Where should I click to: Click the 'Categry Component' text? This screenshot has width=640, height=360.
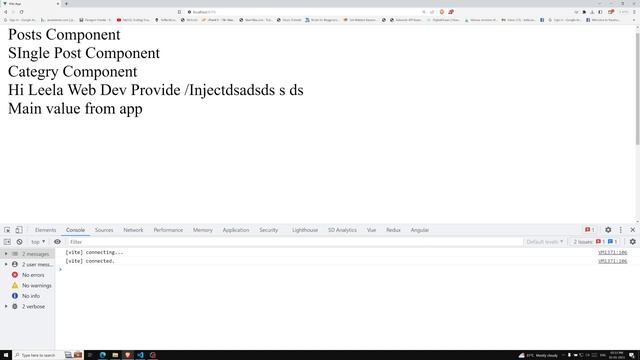click(x=73, y=71)
